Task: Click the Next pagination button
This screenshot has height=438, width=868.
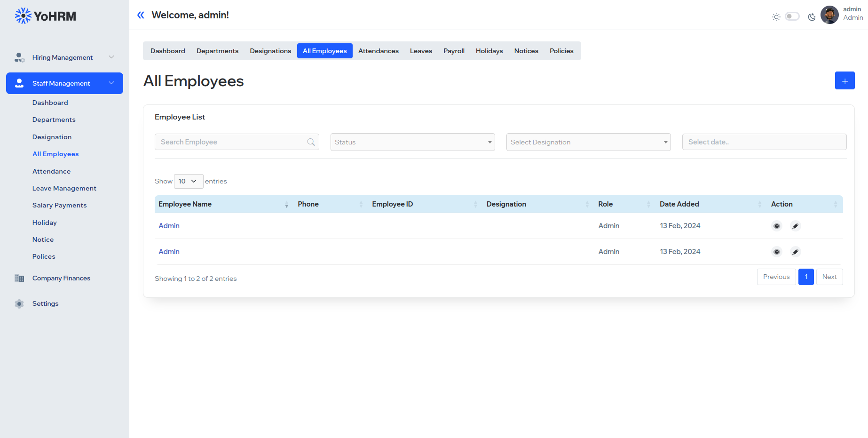Action: pyautogui.click(x=829, y=277)
